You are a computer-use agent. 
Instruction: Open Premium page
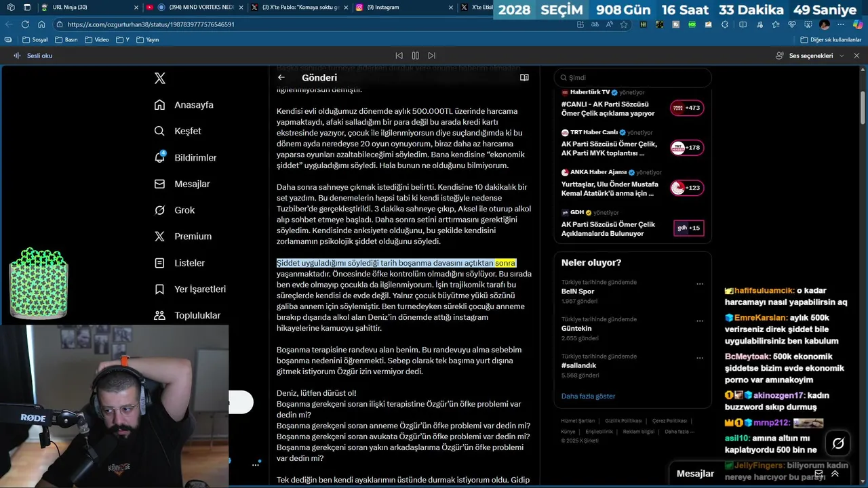tap(183, 237)
